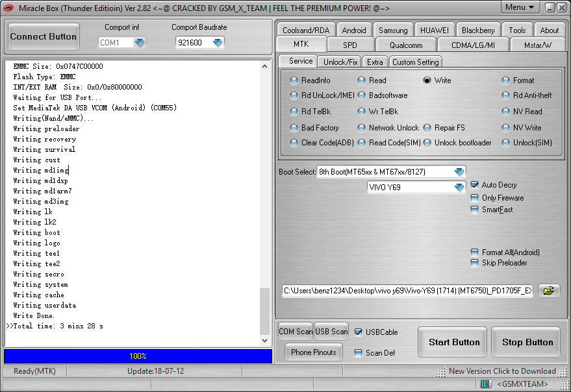Image resolution: width=571 pixels, height=392 pixels.
Task: Click the firmware file path input field
Action: [x=407, y=291]
